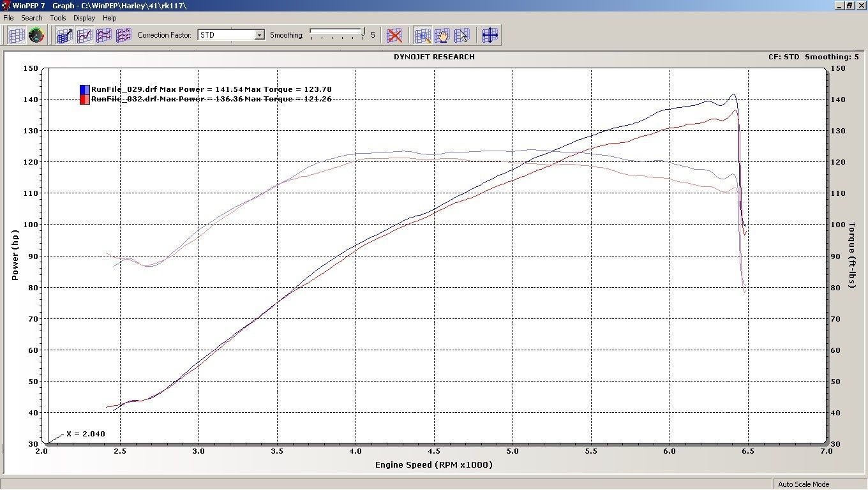Viewport: 868px width, 490px height.
Task: Click the grid table view icon
Action: pos(17,35)
